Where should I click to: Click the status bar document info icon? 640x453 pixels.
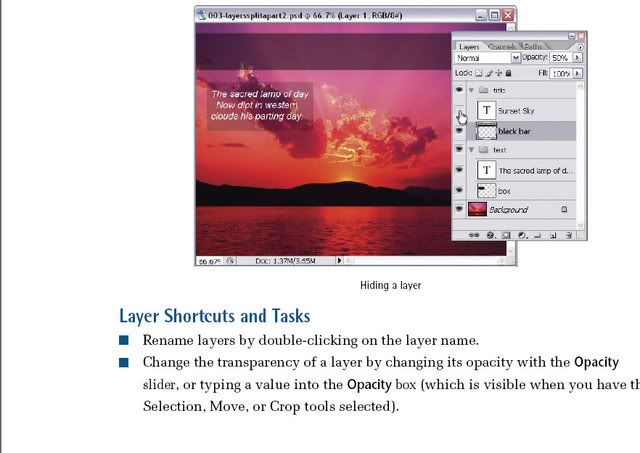230,261
